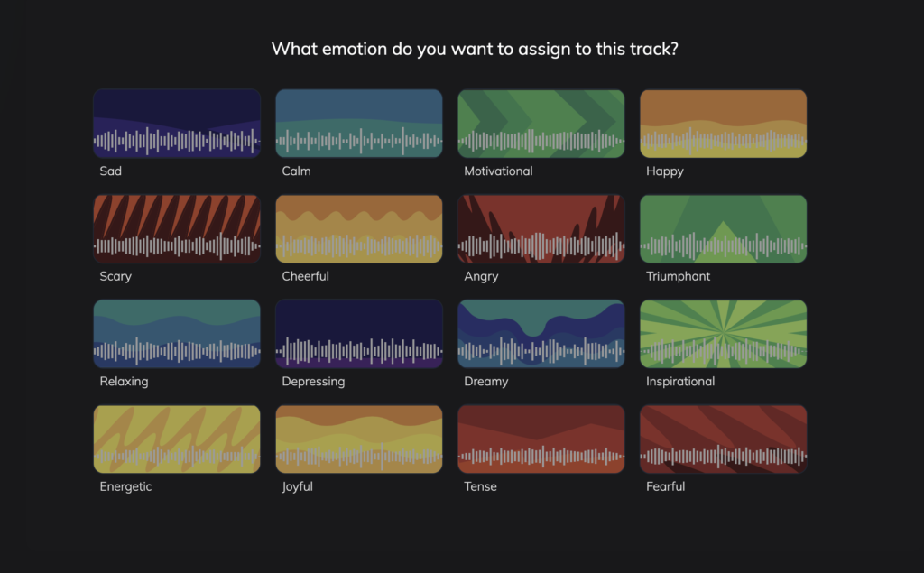
Task: Select the Scary emotion thumbnail
Action: (x=177, y=229)
